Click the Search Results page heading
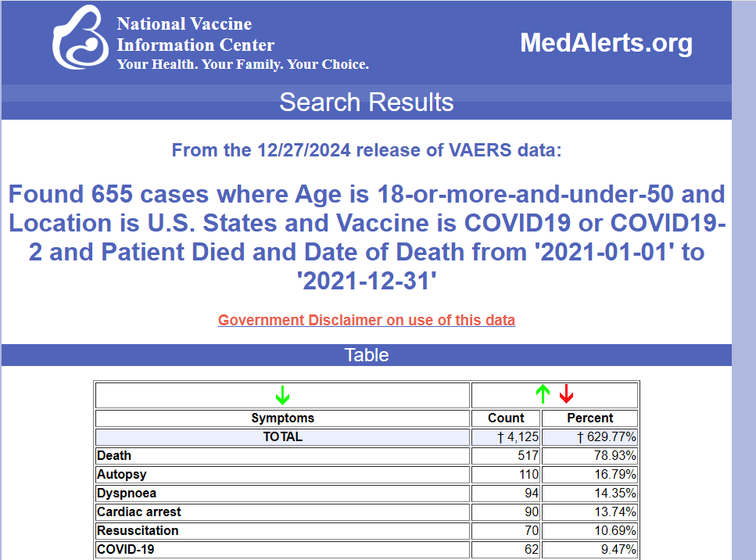The image size is (756, 560). (367, 102)
